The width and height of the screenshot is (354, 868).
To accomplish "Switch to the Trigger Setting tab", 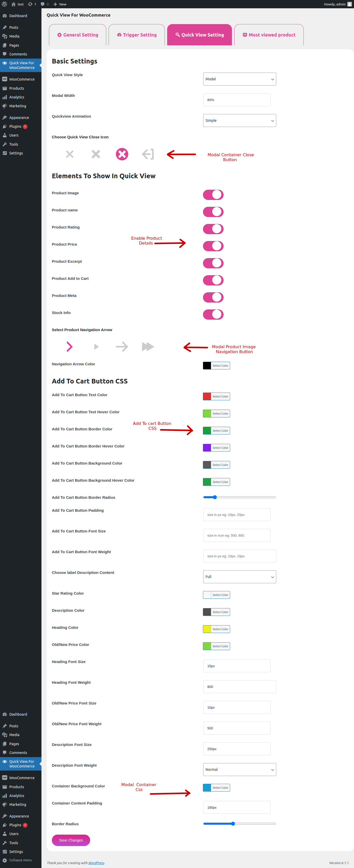I will click(137, 35).
